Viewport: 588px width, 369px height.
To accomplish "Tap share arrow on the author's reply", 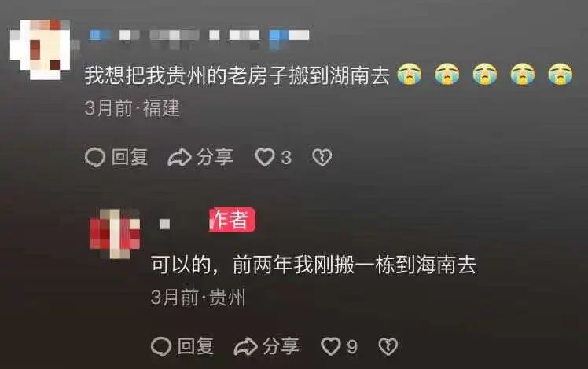I will coord(245,346).
